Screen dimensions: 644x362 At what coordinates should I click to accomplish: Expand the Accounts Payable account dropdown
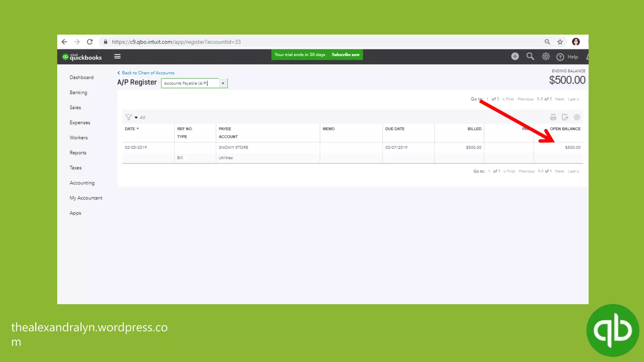223,83
